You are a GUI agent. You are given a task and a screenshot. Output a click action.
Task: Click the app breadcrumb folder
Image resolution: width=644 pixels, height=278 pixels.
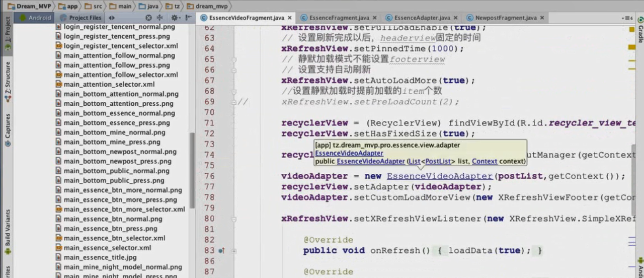point(68,6)
